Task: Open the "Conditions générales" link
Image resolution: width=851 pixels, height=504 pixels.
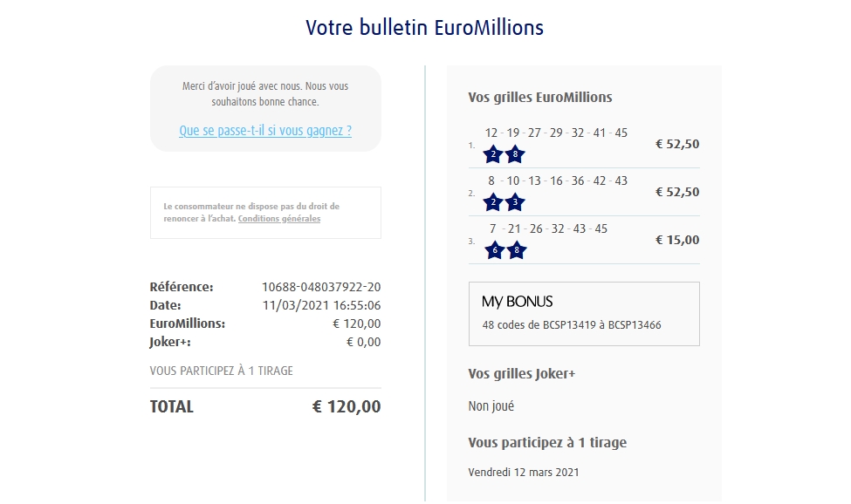Action: tap(278, 219)
